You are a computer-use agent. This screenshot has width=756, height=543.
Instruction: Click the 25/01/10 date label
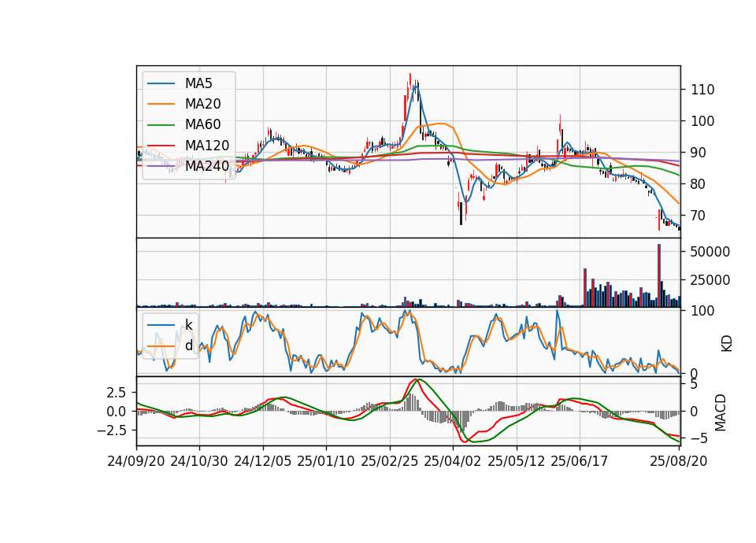point(326,461)
